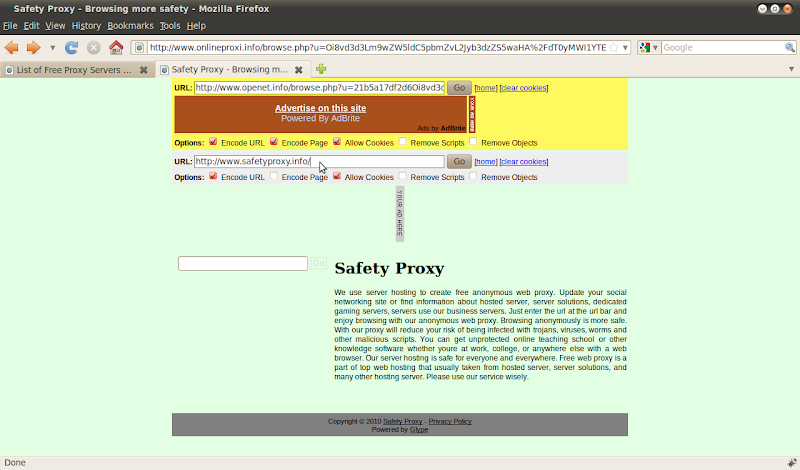Click the site identity icon in address bar

point(139,47)
